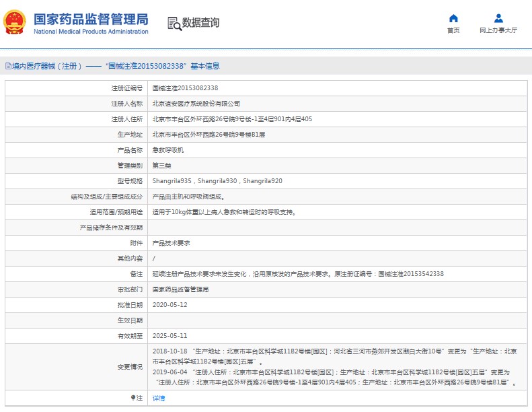Click the model spec Shangrila935 cell
Image resolution: width=532 pixels, height=412 pixels.
(x=172, y=181)
